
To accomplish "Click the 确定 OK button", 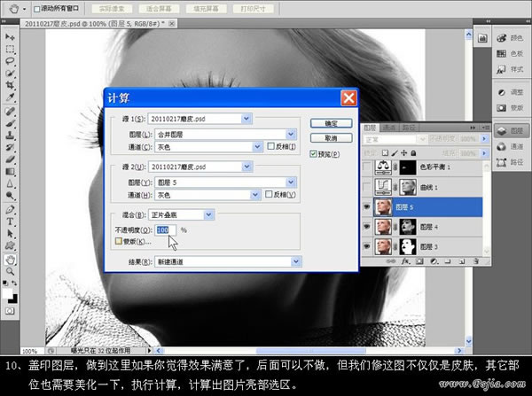I will pos(331,123).
